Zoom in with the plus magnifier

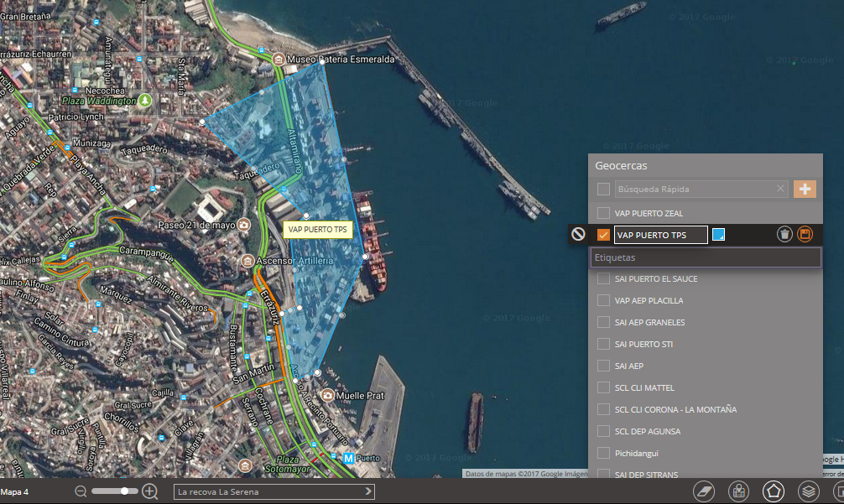tap(149, 491)
